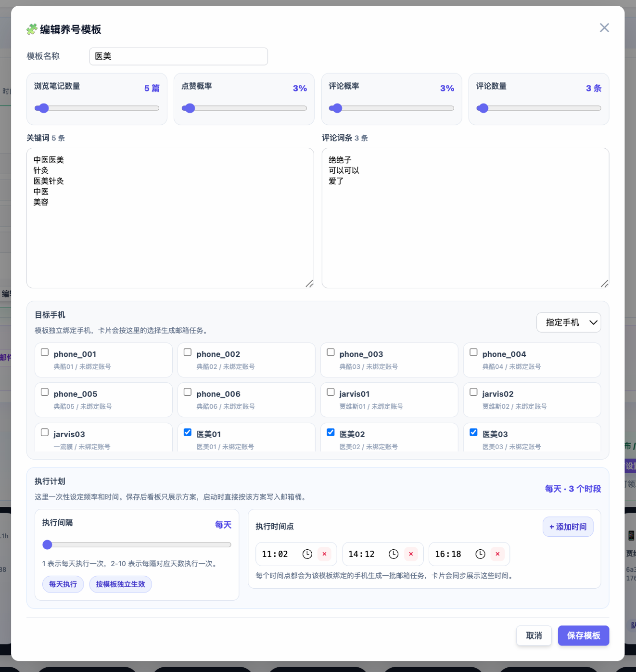Open clock picker for 16:18 time
The height and width of the screenshot is (672, 636).
pyautogui.click(x=480, y=554)
